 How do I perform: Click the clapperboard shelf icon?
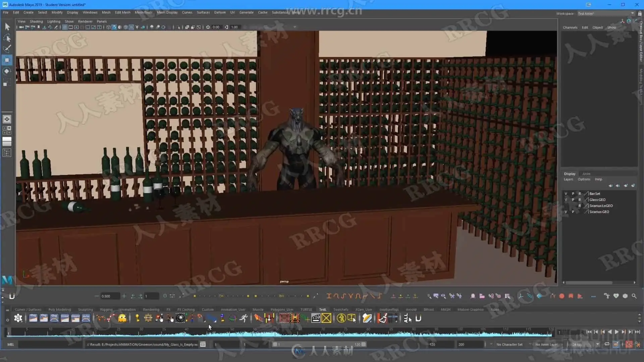316,318
